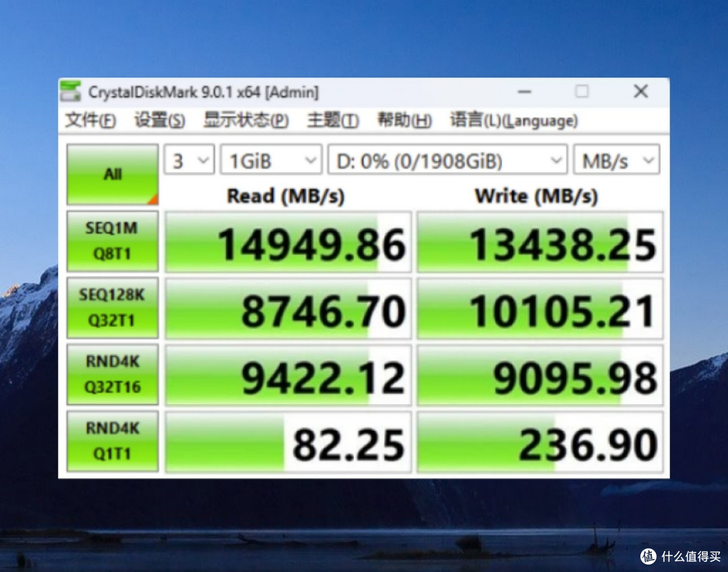Screen dimensions: 728x572
Task: Click the SEQ1M write result 13438.25
Action: [x=540, y=242]
